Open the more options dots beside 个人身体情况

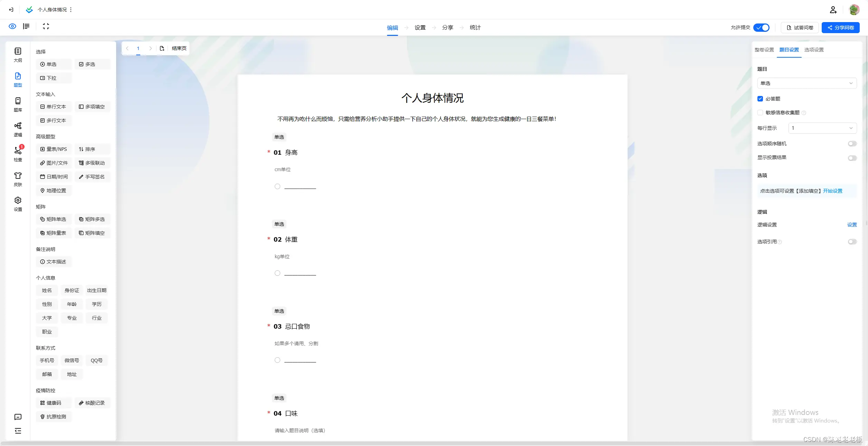coord(71,10)
